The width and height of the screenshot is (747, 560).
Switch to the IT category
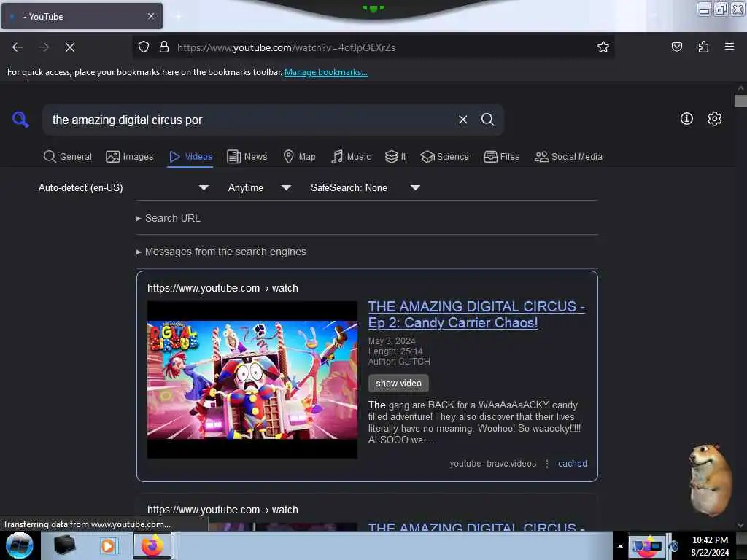pyautogui.click(x=395, y=157)
